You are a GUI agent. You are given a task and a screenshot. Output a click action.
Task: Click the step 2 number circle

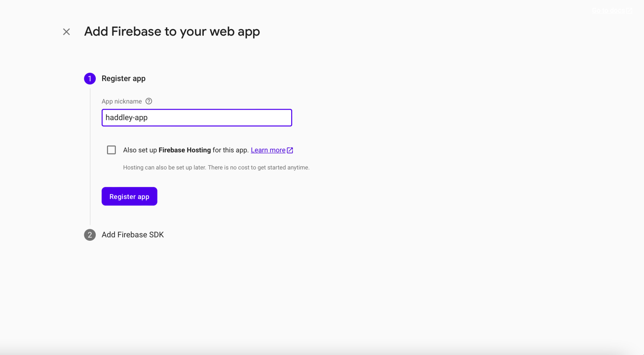(x=90, y=235)
